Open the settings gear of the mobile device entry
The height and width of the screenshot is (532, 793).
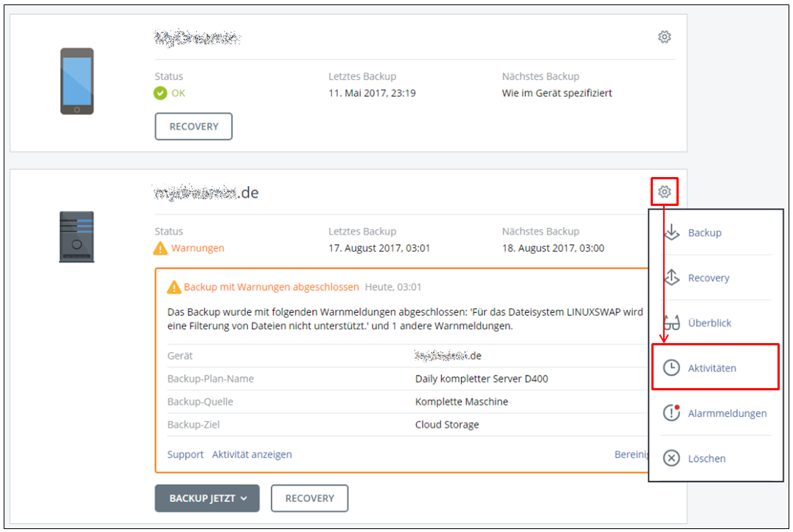[x=664, y=36]
